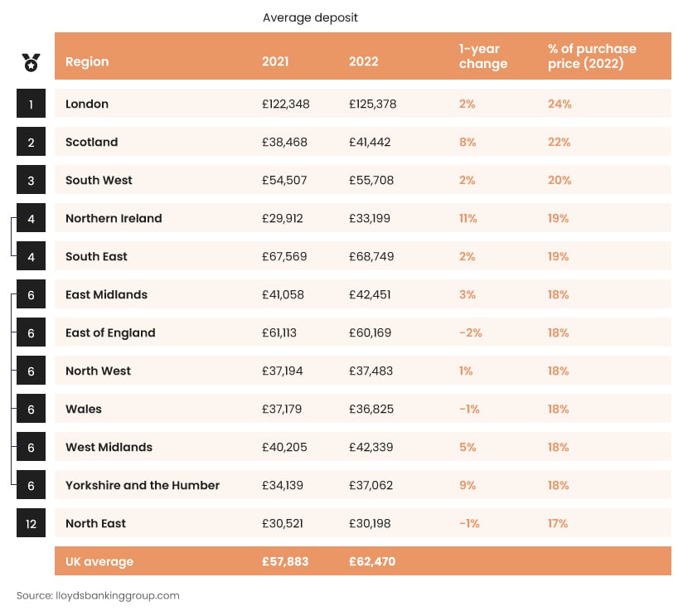Click the 2021 column header
The width and height of the screenshot is (688, 616).
[275, 61]
